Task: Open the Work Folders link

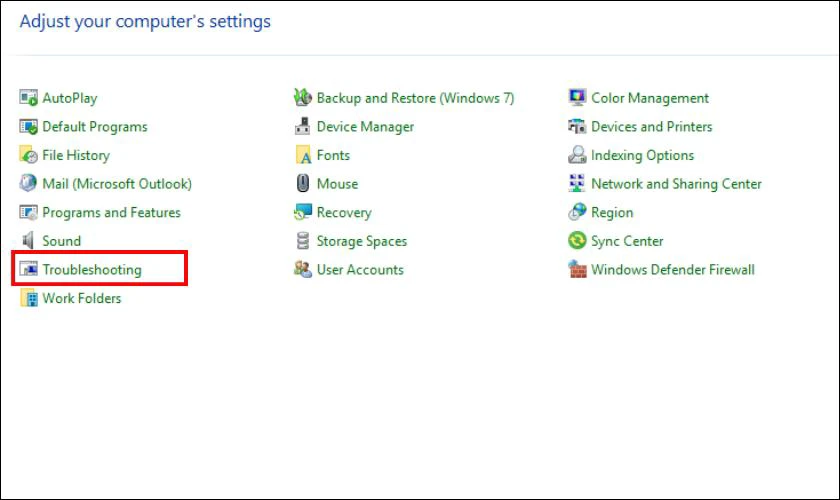Action: tap(82, 298)
